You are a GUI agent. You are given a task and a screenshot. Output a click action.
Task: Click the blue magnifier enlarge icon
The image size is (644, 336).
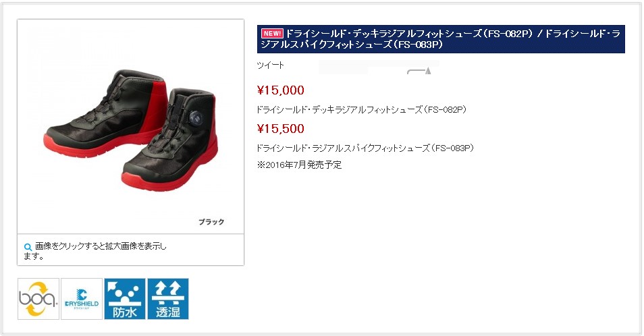[x=28, y=247]
